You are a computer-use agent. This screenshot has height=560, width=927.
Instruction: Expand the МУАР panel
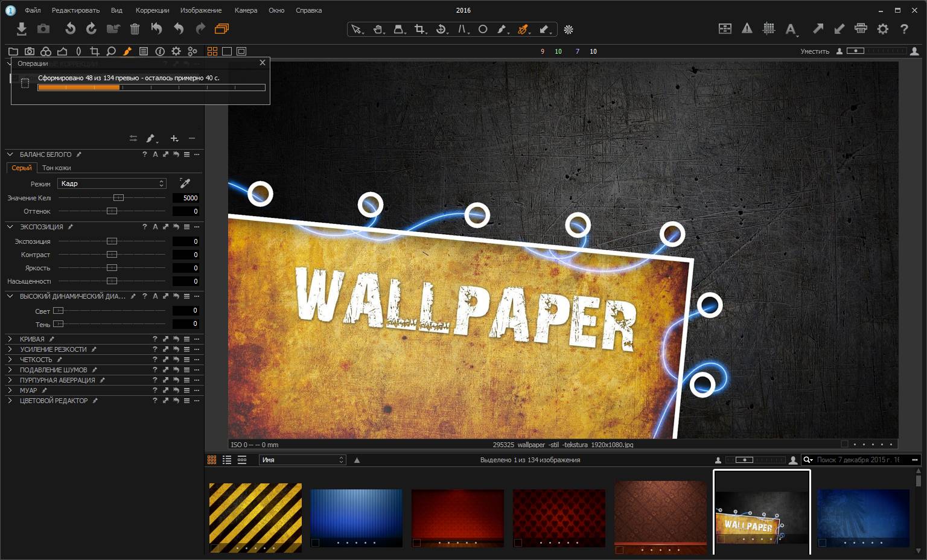pyautogui.click(x=10, y=390)
